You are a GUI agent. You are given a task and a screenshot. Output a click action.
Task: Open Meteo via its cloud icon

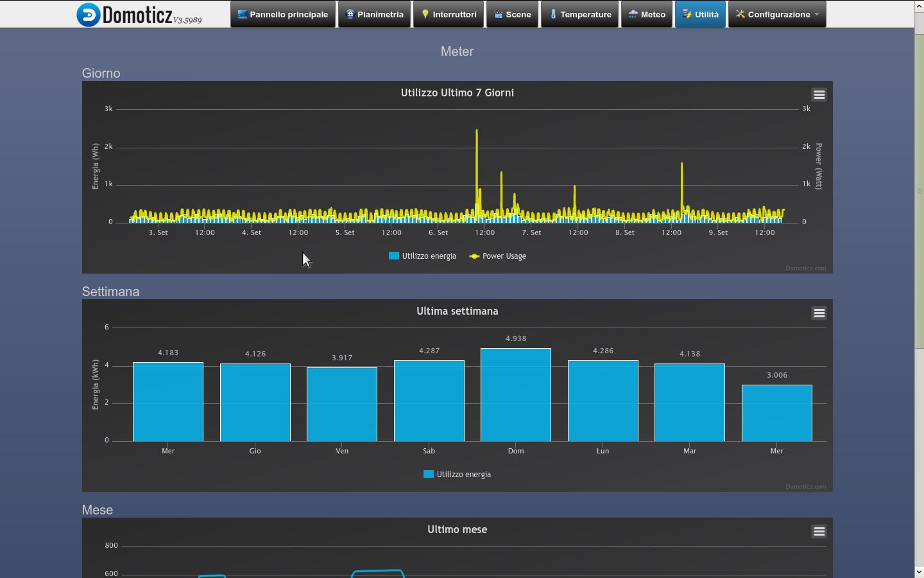click(x=631, y=13)
